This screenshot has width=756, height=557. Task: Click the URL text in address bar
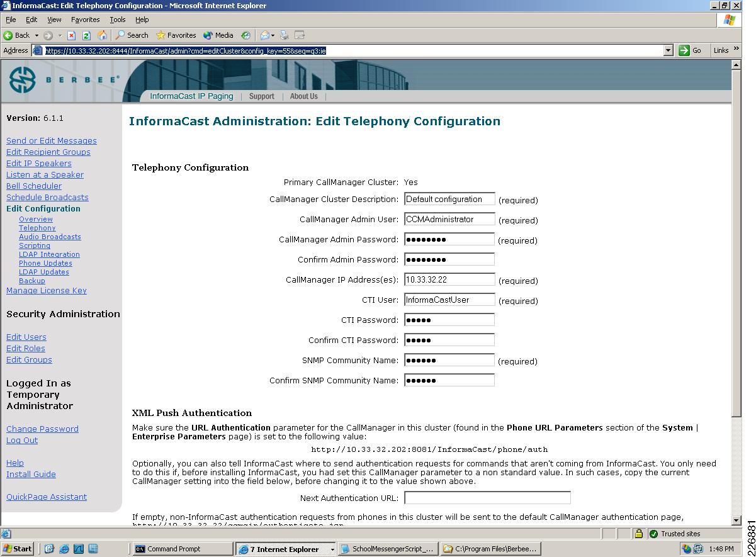point(185,51)
